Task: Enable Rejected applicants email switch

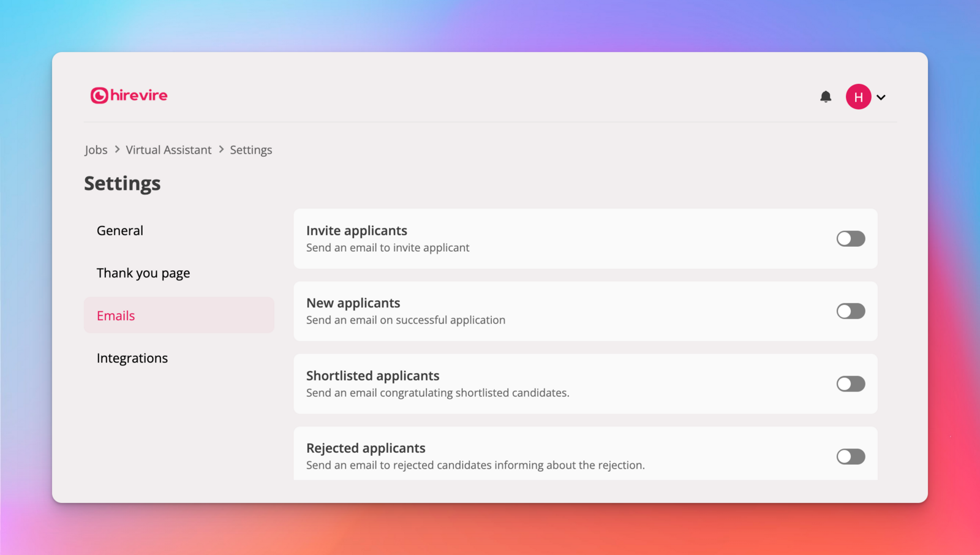Action: (x=850, y=456)
